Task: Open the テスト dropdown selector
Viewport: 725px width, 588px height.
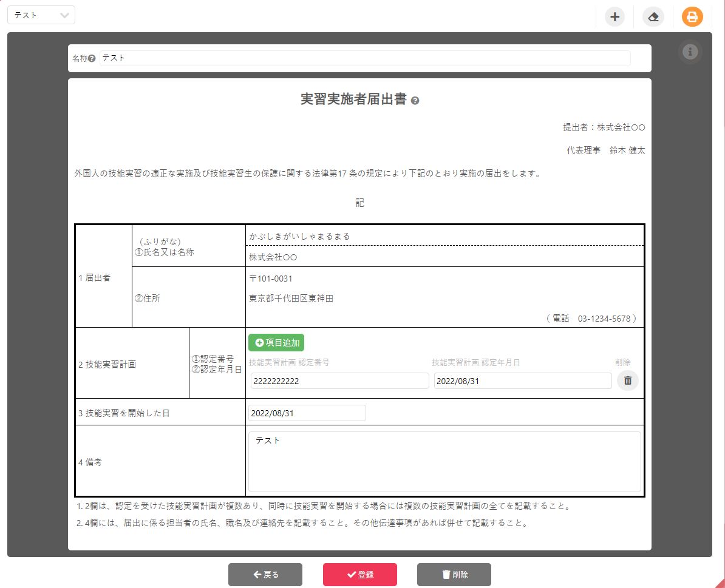Action: tap(41, 15)
